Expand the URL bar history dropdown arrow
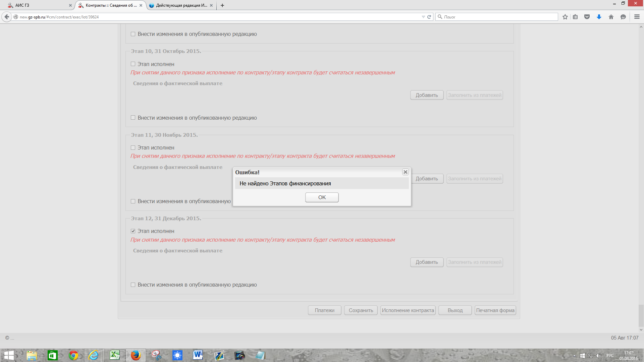 423,17
